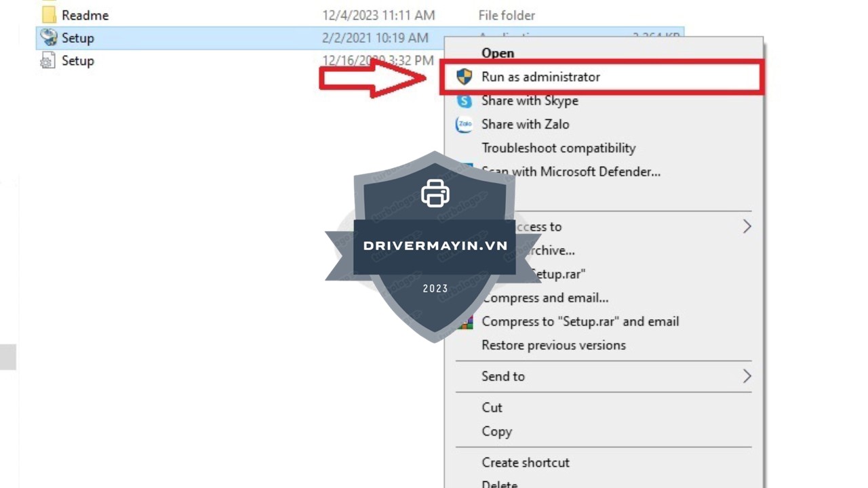This screenshot has height=488, width=868.
Task: Click Create shortcut menu entry
Action: (525, 462)
